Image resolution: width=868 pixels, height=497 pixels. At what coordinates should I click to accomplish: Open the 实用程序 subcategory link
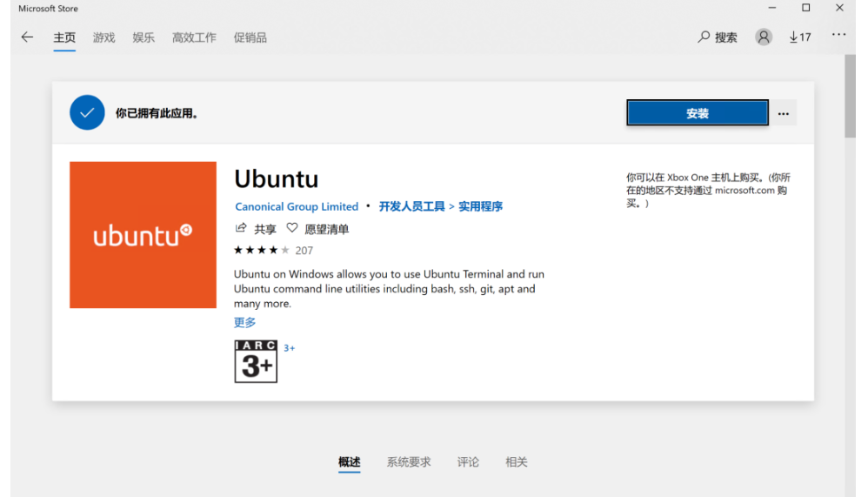[480, 206]
